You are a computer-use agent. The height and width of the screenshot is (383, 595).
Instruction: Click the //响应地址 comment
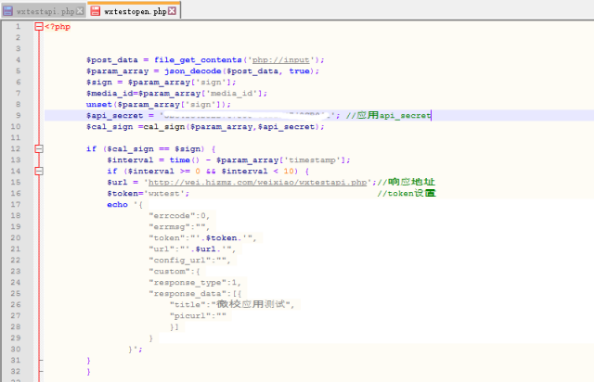tap(406, 182)
